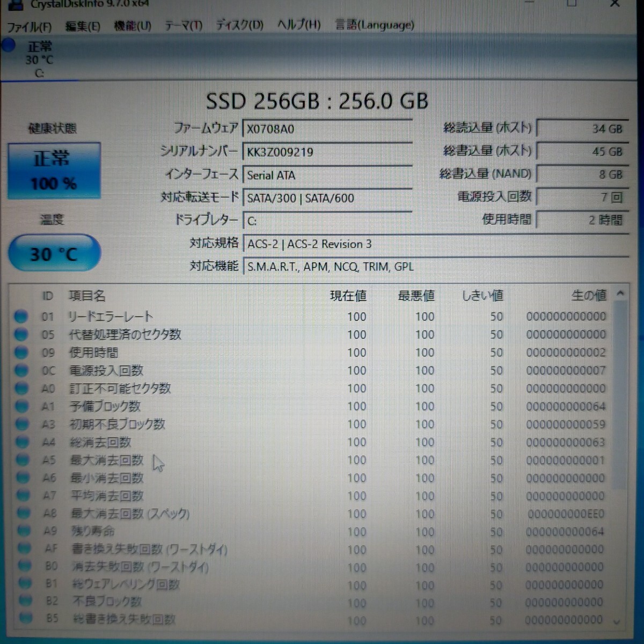This screenshot has height=644, width=644.
Task: Click raw value 000000000059
Action: (x=566, y=424)
